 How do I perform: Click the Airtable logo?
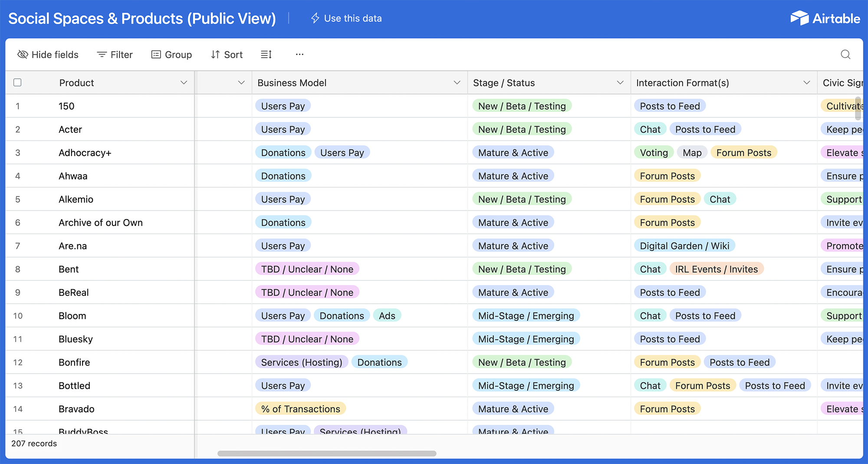pyautogui.click(x=825, y=18)
